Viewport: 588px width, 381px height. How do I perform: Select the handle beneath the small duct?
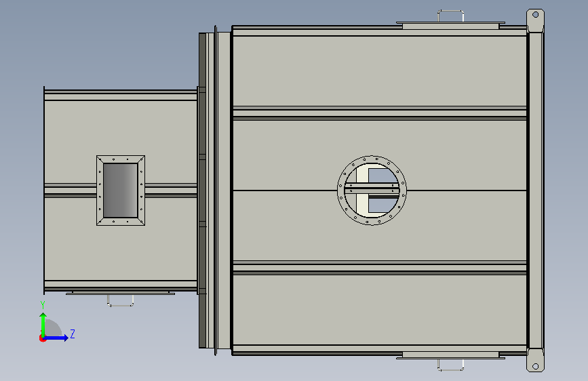(x=120, y=300)
